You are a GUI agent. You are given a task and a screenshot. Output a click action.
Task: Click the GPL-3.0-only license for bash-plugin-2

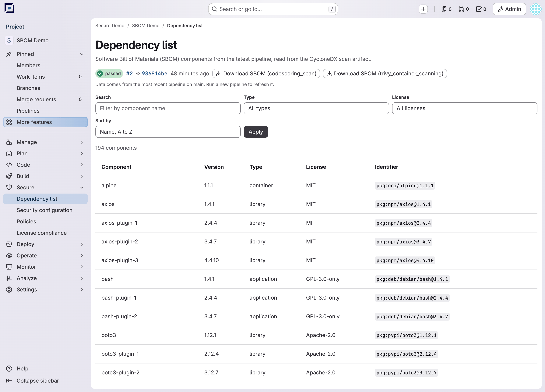323,316
